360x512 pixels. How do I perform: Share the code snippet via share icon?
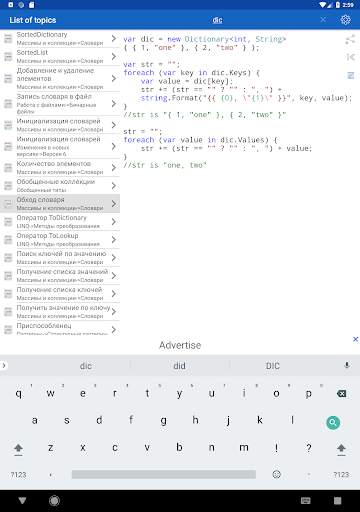click(x=350, y=40)
